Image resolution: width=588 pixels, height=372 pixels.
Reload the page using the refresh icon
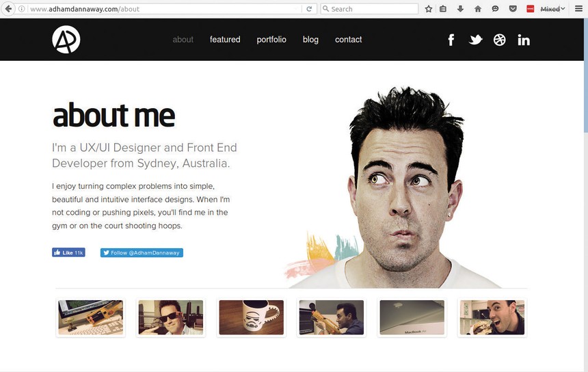[x=309, y=9]
